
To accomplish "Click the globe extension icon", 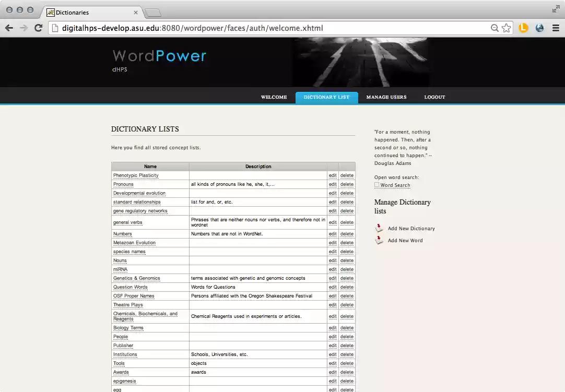I will [539, 28].
